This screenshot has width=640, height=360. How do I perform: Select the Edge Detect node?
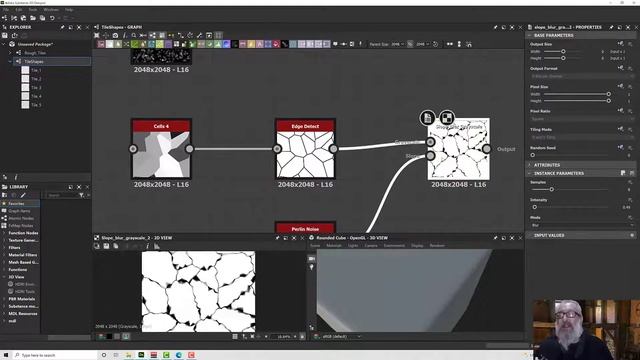[x=305, y=149]
